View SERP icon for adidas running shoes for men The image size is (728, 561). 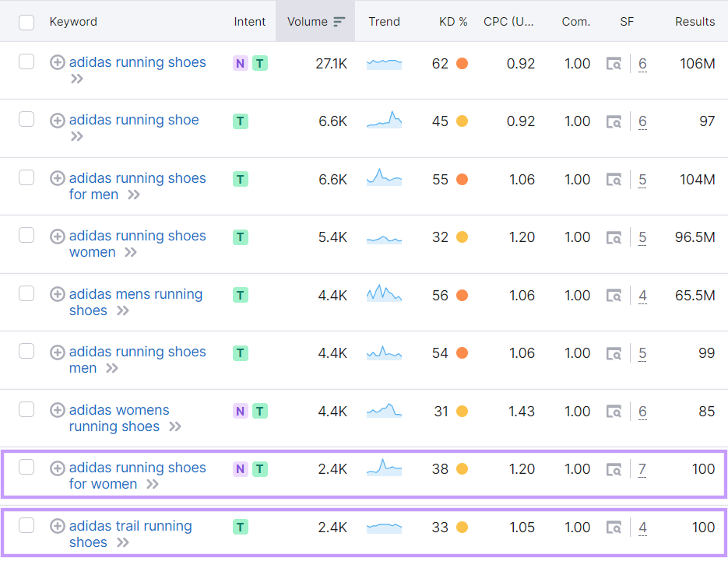tap(614, 180)
